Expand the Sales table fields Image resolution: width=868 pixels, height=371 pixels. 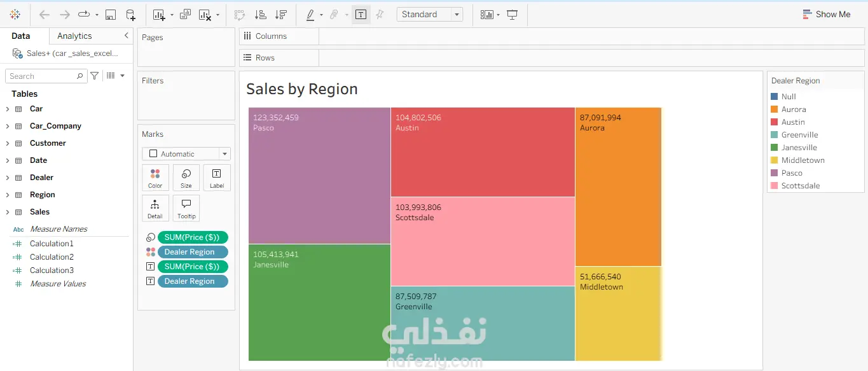(8, 212)
